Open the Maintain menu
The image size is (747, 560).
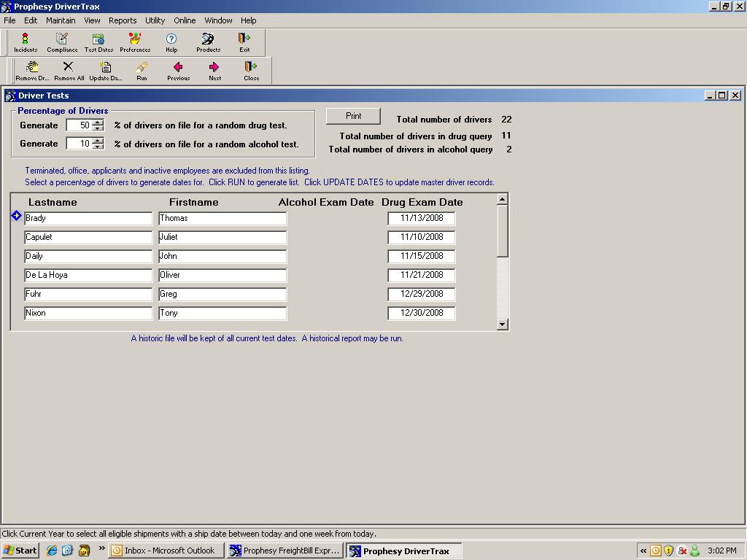pyautogui.click(x=61, y=20)
